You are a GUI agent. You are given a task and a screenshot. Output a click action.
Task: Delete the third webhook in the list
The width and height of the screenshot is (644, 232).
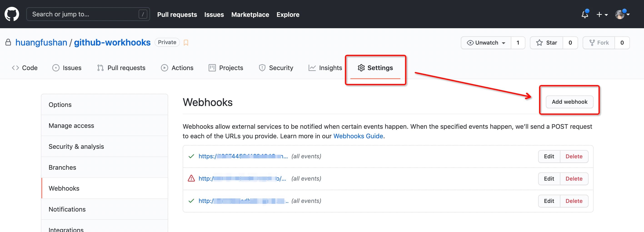tap(574, 201)
